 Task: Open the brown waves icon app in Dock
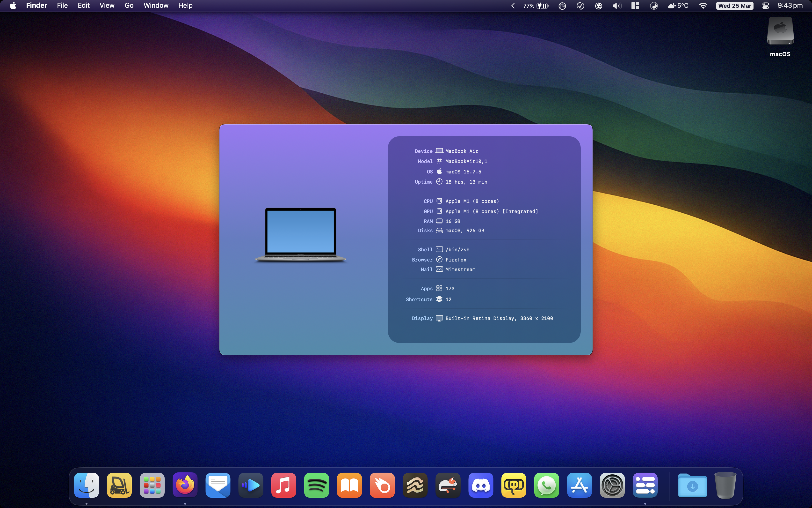(415, 485)
